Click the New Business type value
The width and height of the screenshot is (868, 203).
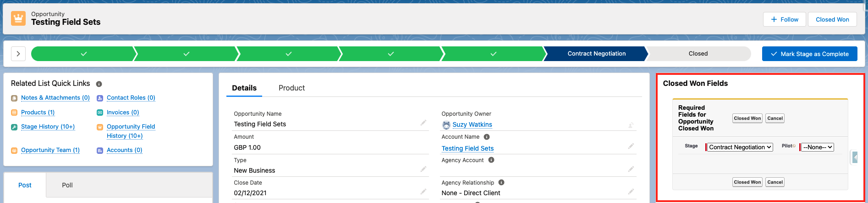click(254, 170)
